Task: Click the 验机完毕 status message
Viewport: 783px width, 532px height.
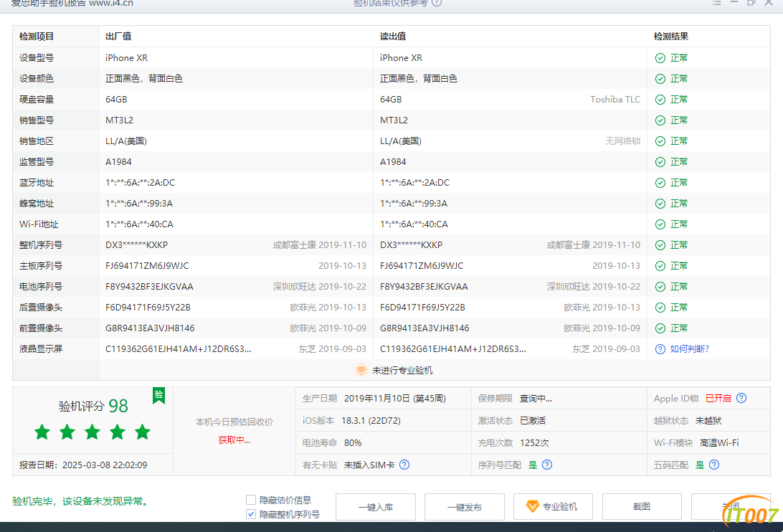Action: (x=81, y=501)
